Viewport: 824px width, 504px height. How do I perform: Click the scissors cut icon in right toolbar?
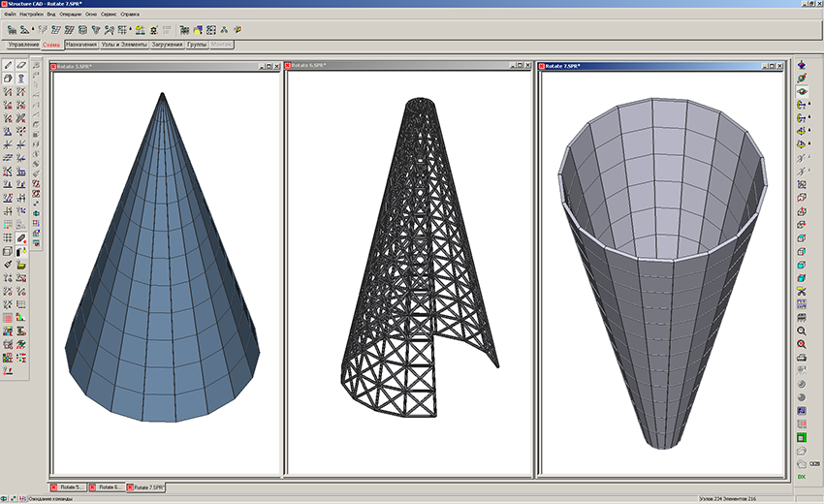802,290
